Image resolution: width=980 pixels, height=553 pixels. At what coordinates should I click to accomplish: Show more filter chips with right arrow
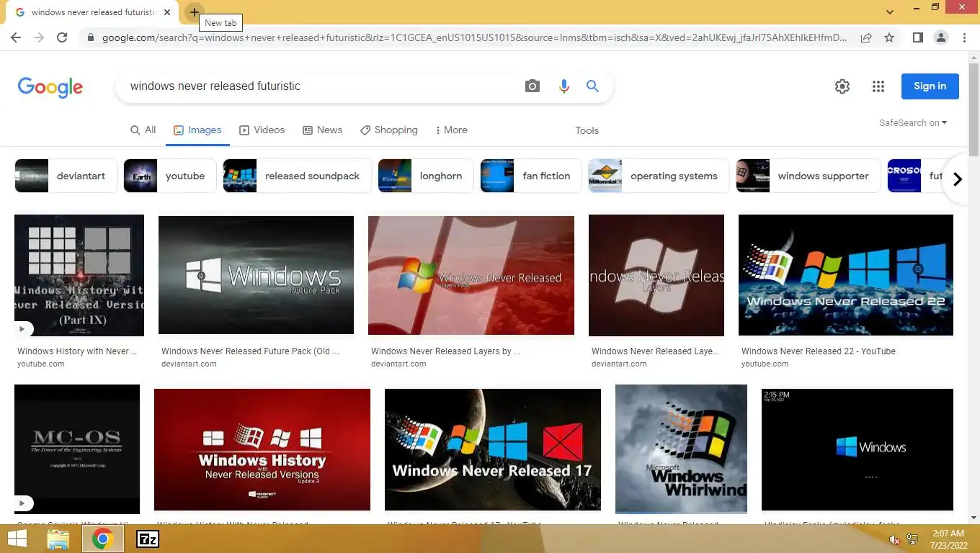point(957,179)
